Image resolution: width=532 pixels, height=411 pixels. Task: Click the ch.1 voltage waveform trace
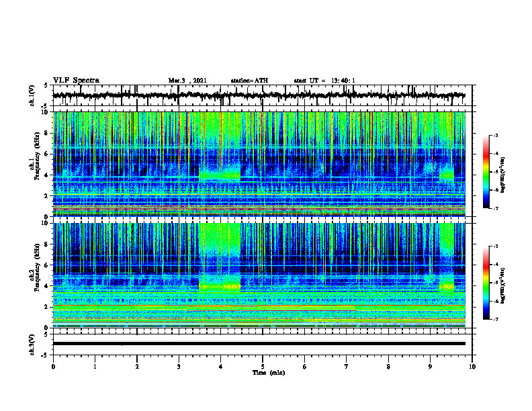259,95
